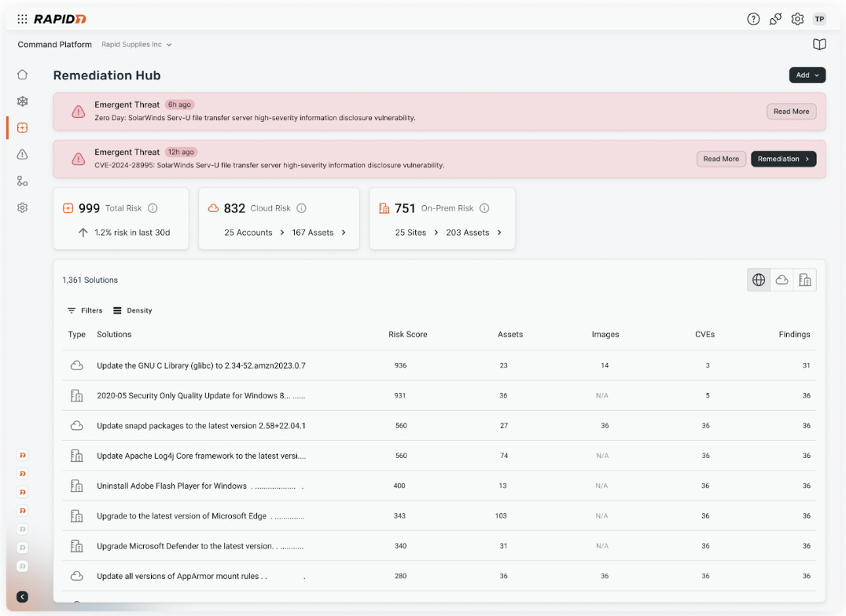
Task: Open the documentation book icon
Action: [x=819, y=45]
